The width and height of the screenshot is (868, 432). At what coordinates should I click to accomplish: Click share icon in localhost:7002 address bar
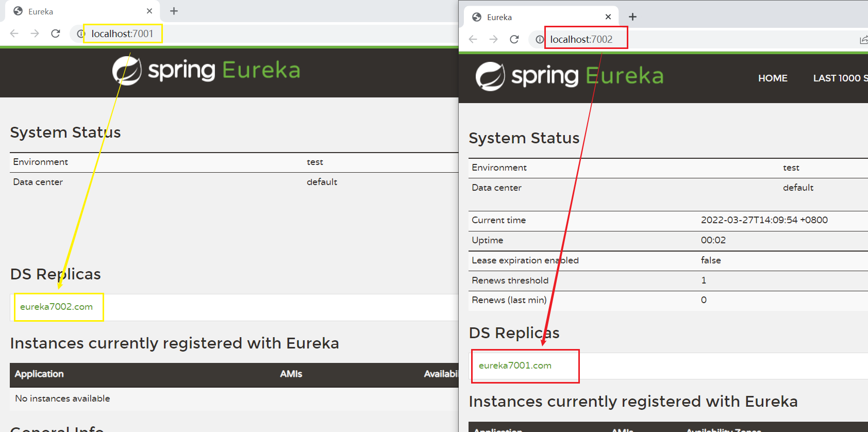863,40
